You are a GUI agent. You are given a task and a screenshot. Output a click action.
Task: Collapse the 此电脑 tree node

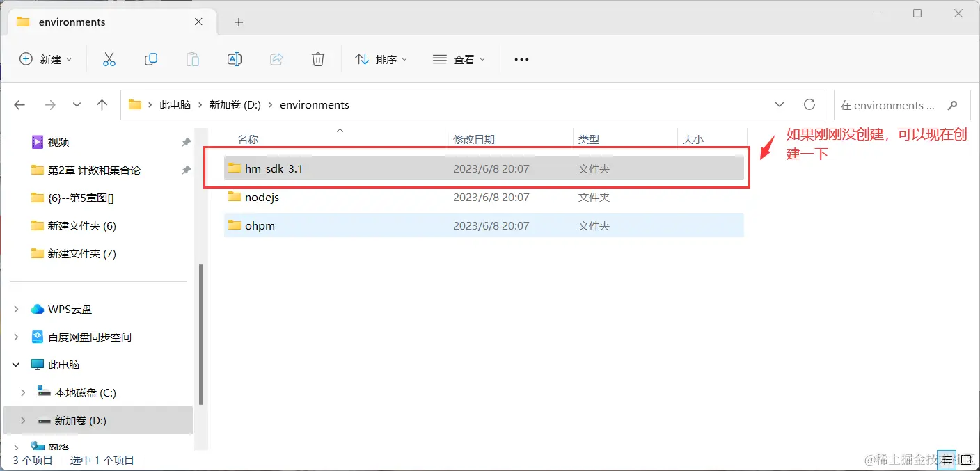(17, 365)
